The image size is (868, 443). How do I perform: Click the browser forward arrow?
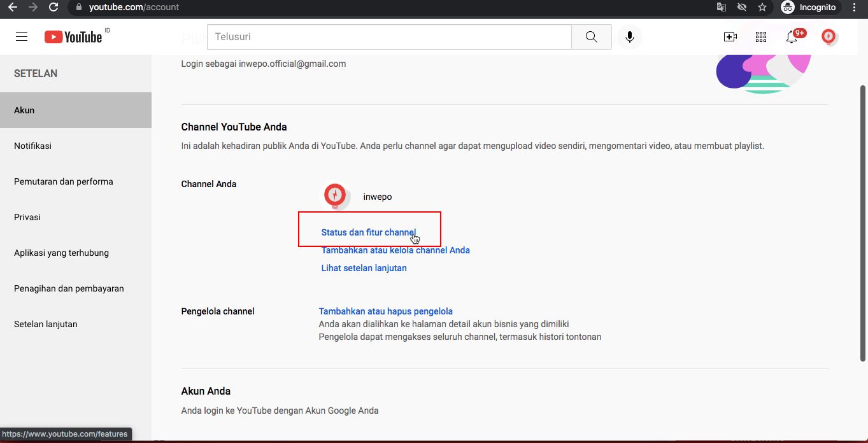(x=32, y=7)
